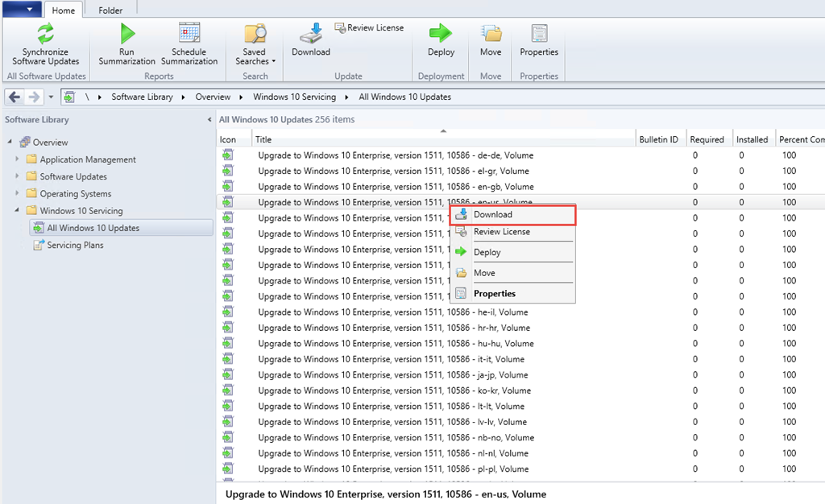Click the breadcrumb root node icon
Screen dimensions: 825x504
69,97
